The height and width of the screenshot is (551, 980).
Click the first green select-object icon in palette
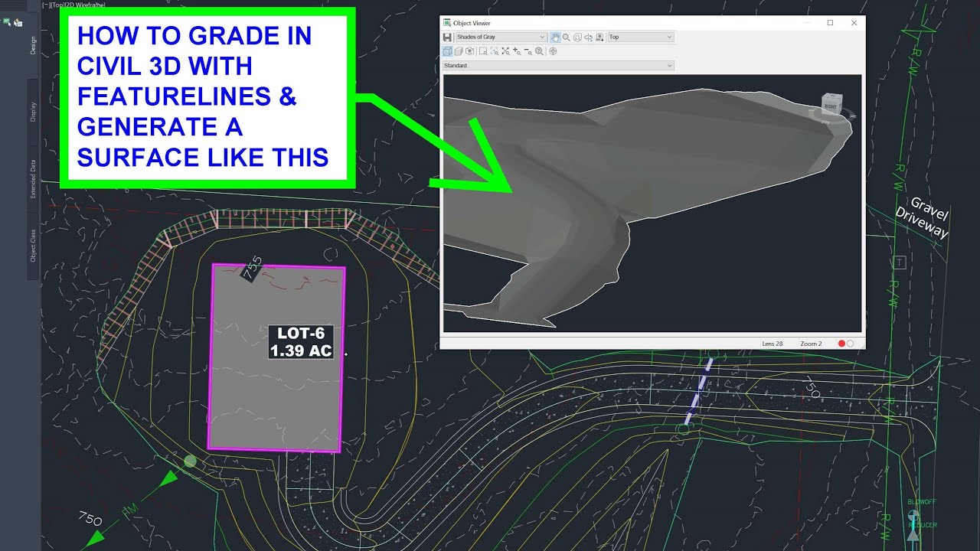tap(7, 22)
